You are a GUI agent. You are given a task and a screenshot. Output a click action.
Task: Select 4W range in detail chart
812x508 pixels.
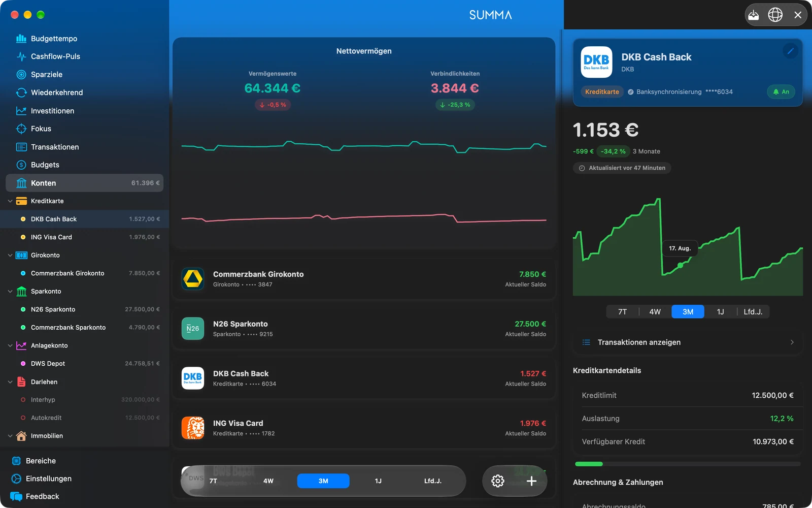[655, 311]
